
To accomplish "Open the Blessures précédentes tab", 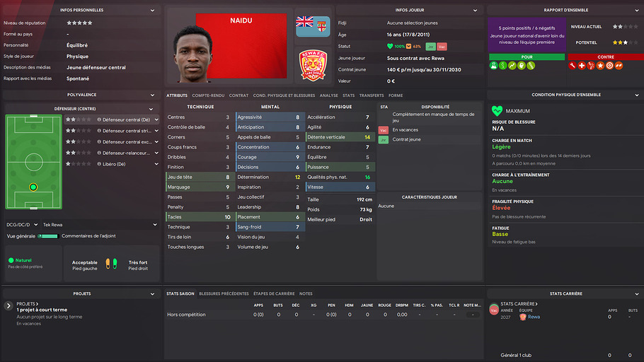I will point(224,293).
